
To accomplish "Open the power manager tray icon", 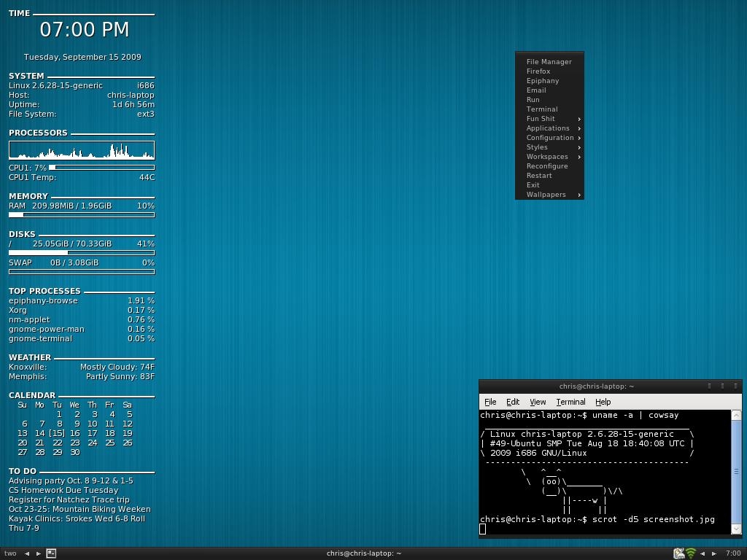I will (678, 553).
